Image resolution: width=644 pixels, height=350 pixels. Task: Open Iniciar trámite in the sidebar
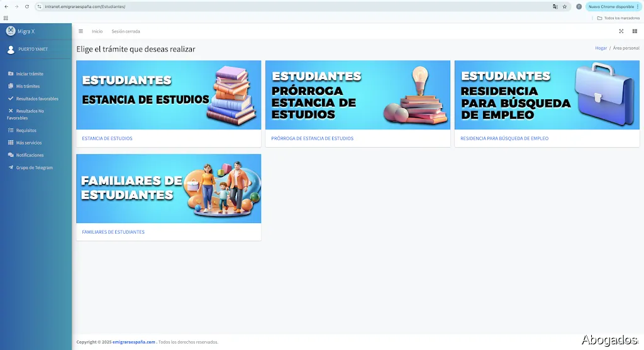30,74
